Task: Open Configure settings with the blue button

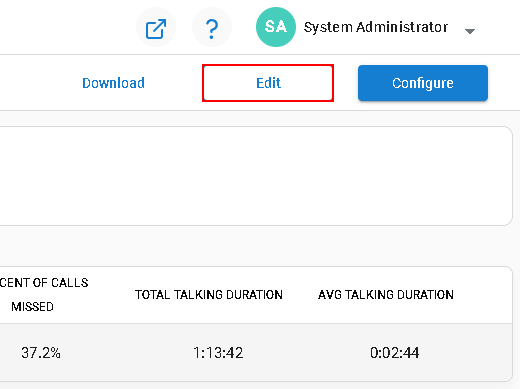Action: point(423,83)
